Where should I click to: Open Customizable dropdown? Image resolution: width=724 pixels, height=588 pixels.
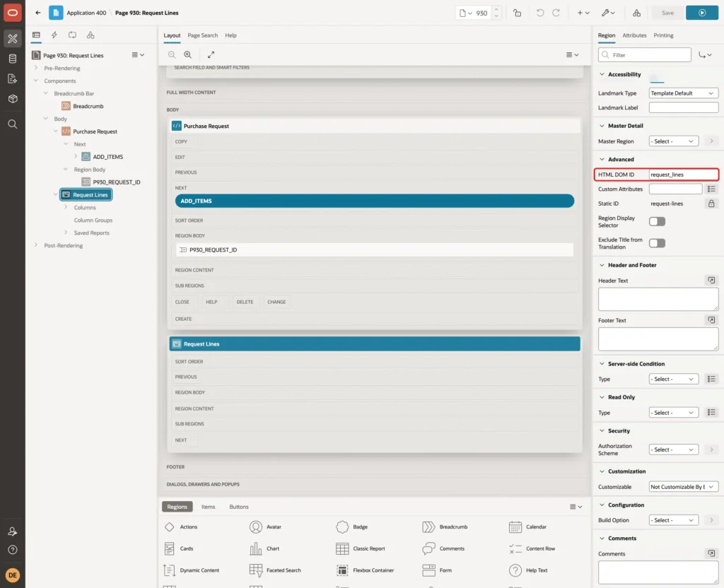[684, 486]
